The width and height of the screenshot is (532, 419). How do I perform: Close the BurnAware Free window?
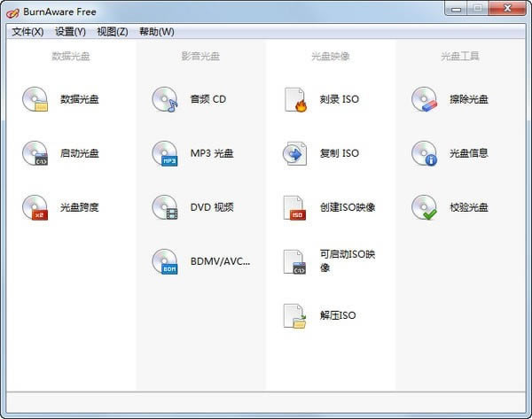[507, 8]
